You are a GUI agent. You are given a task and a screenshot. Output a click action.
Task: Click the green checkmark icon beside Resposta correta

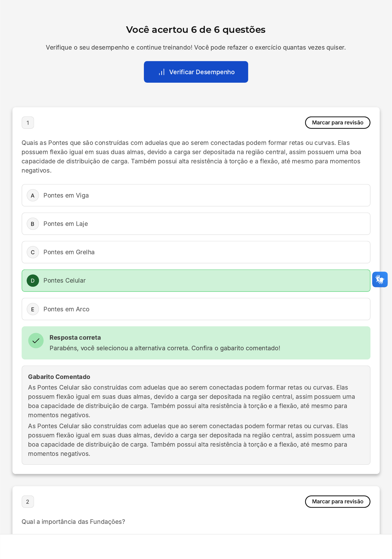click(x=36, y=341)
